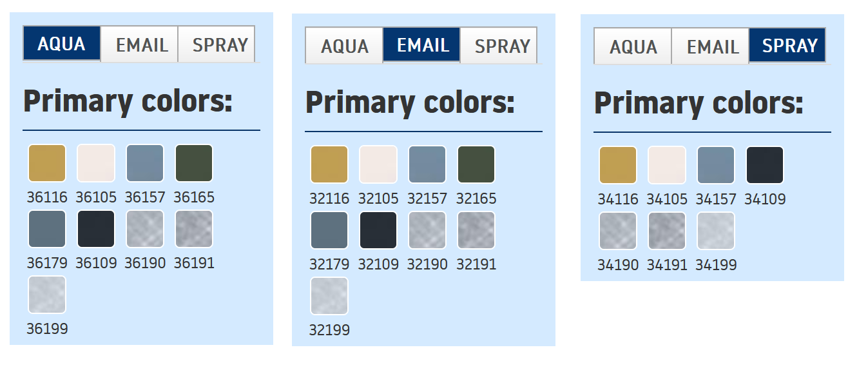Choose light silver swatch 36199
The height and width of the screenshot is (372, 868).
(47, 295)
